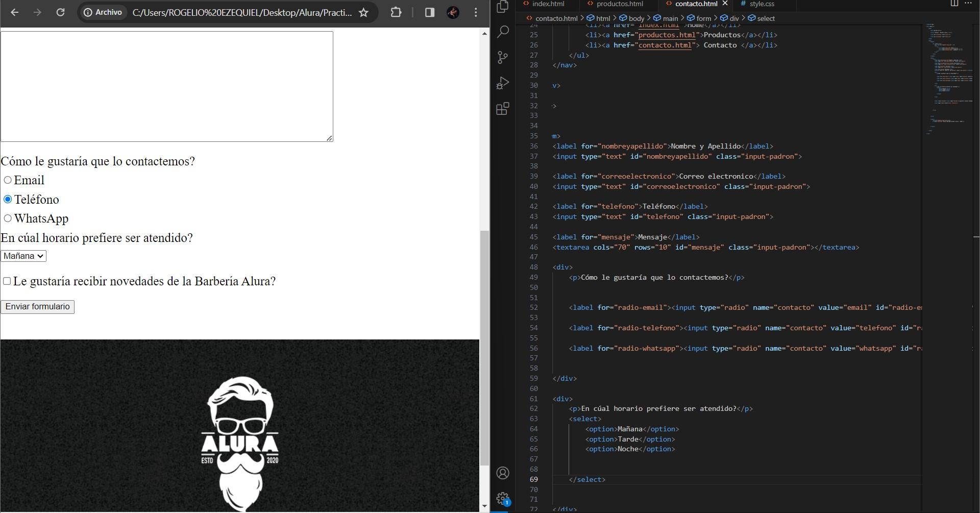Open VS Code Explorer view
Viewport: 980px width, 513px height.
click(x=503, y=6)
